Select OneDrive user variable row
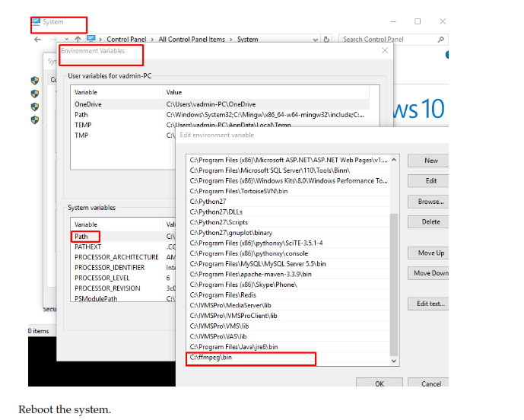Viewport: 524px width, 420px height. (x=221, y=104)
